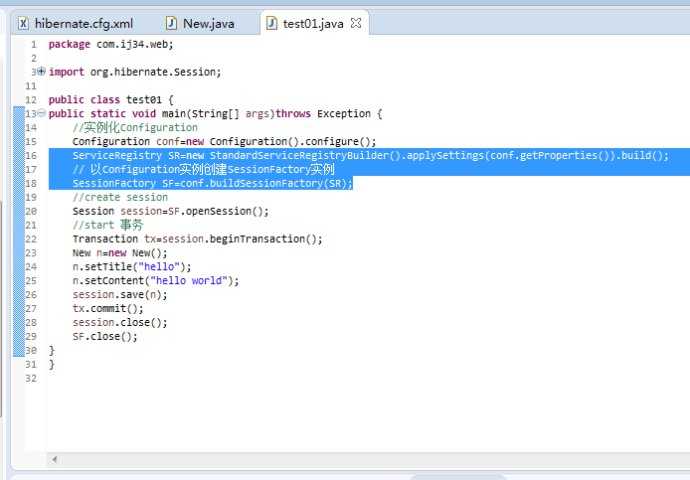
Task: Click the n.setContent("hello world") line
Action: click(156, 281)
